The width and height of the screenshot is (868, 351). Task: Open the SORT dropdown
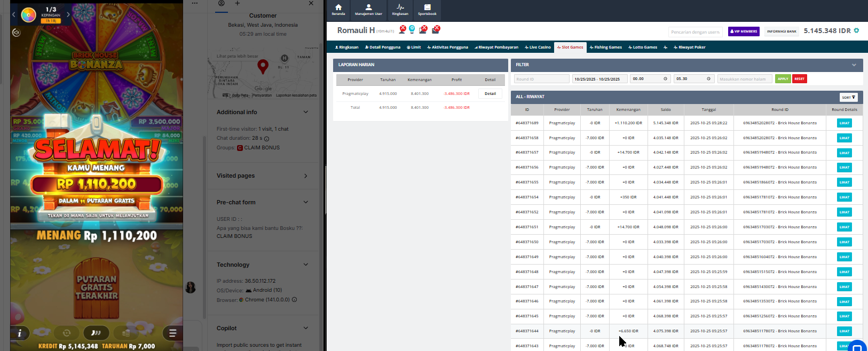(849, 97)
